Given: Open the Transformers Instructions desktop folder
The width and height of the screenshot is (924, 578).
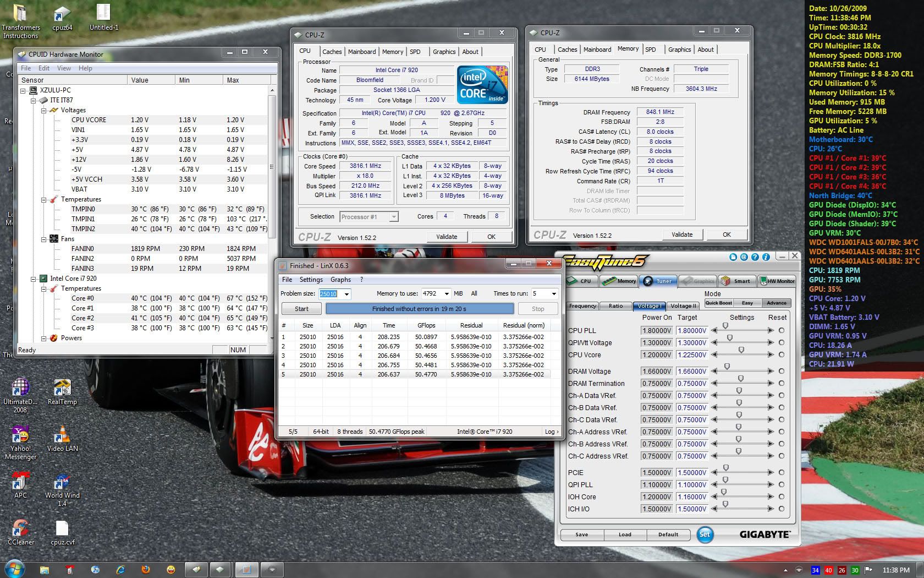Looking at the screenshot, I should pos(21,22).
